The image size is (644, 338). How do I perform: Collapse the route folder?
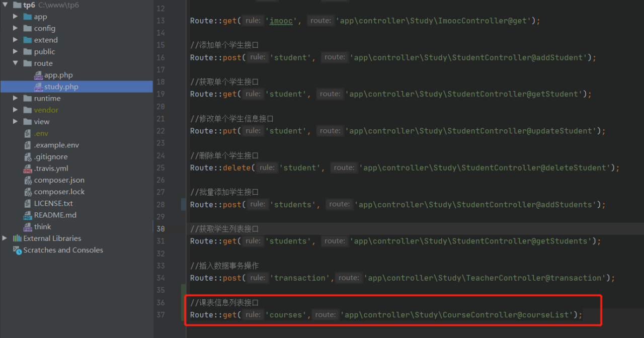pos(15,63)
